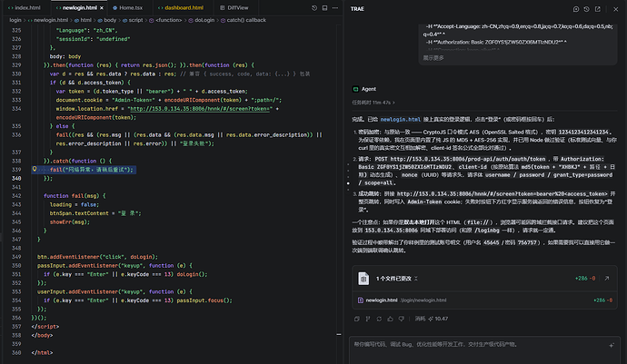Image resolution: width=627 pixels, height=364 pixels.
Task: Click the URL string on line 334
Action: click(x=200, y=109)
